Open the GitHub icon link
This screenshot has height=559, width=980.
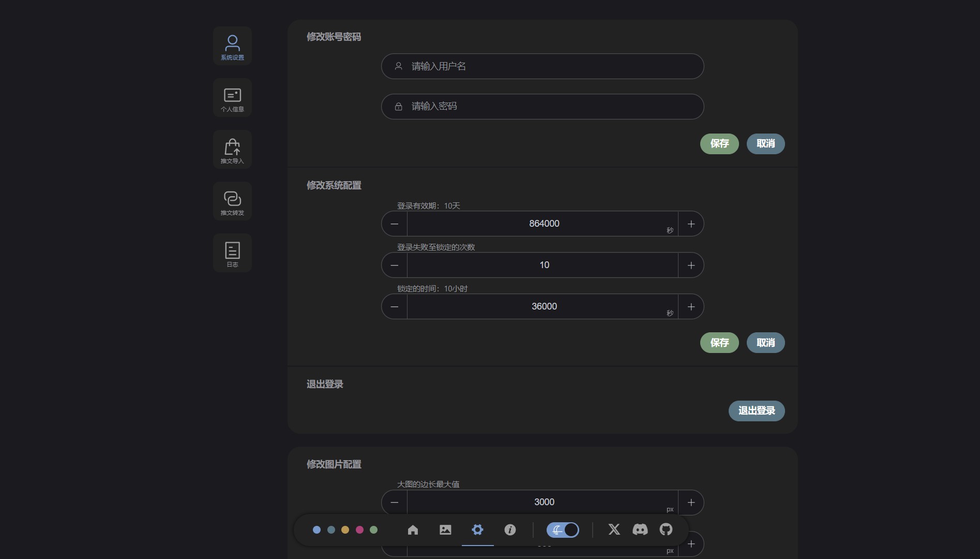pyautogui.click(x=666, y=529)
